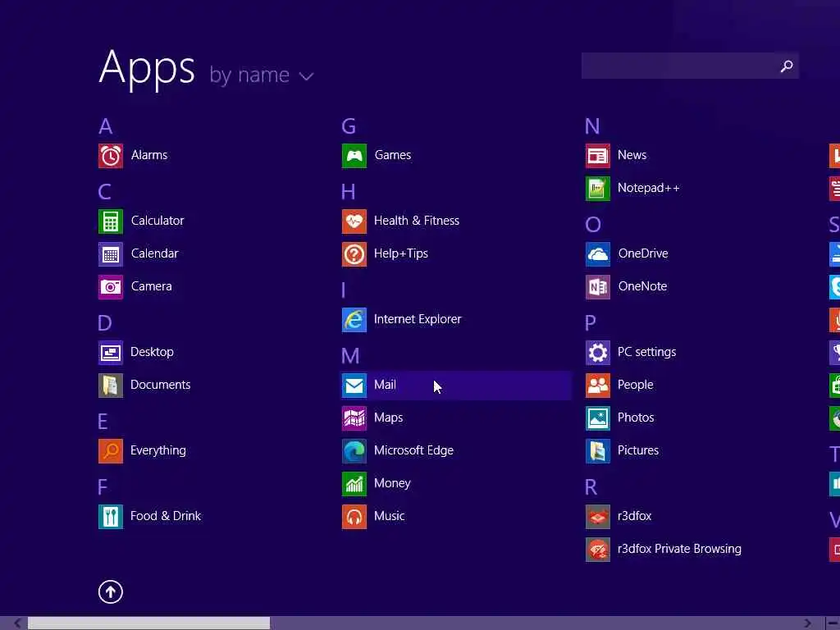Open the PC settings gear icon
This screenshot has width=840, height=630.
pyautogui.click(x=598, y=353)
